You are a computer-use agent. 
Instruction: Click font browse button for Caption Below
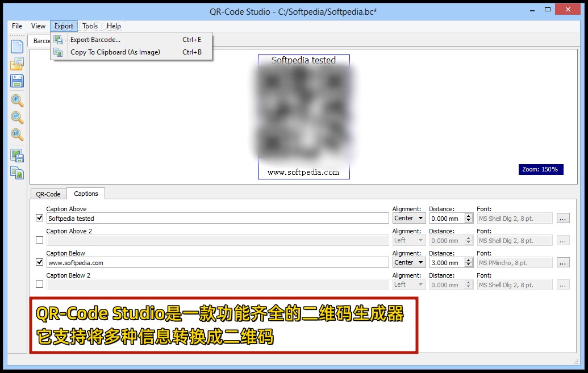[x=563, y=262]
